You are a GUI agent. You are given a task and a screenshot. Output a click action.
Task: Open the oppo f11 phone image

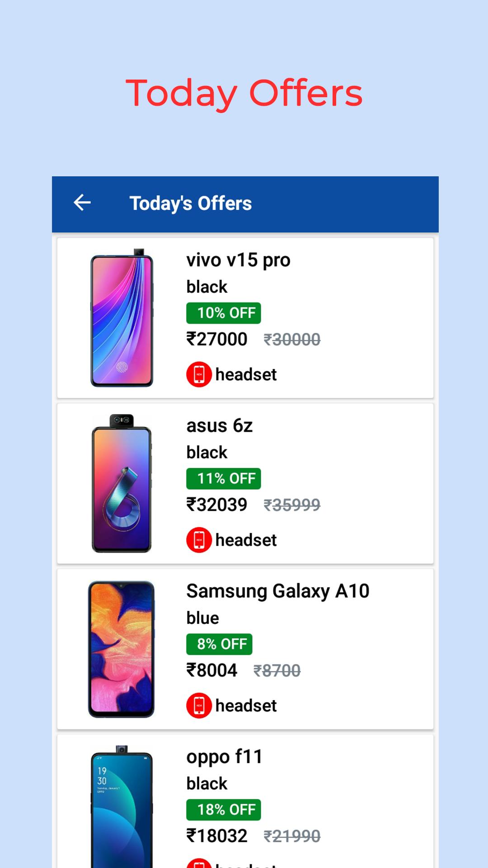pyautogui.click(x=122, y=807)
